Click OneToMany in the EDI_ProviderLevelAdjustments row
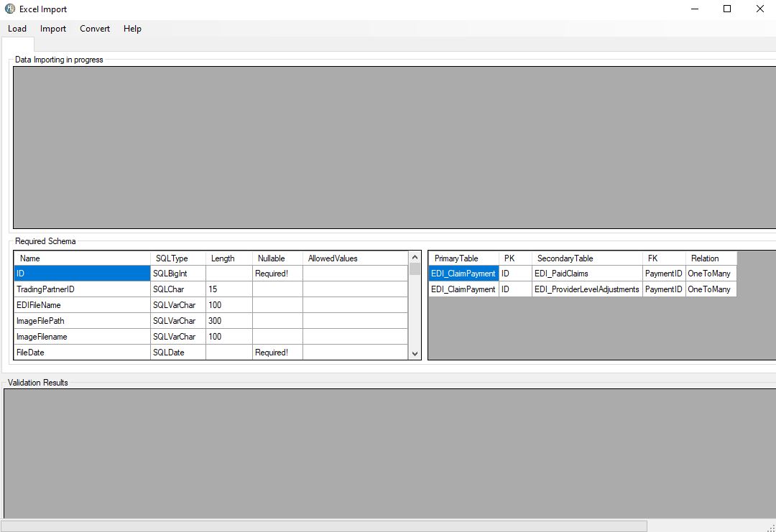The width and height of the screenshot is (776, 532). [711, 289]
